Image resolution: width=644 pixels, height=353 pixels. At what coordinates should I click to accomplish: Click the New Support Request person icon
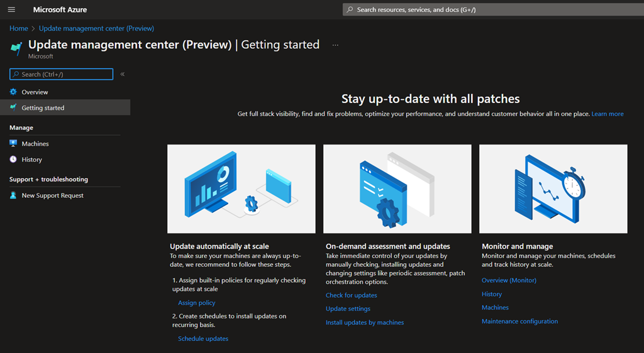pyautogui.click(x=13, y=195)
